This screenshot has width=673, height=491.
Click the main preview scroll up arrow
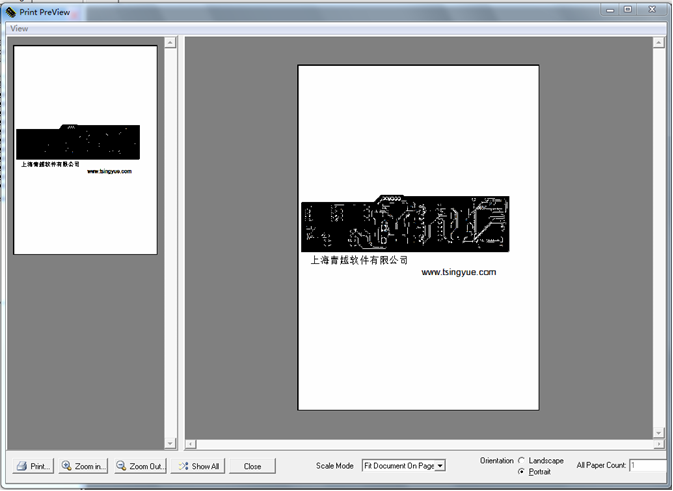coord(659,43)
